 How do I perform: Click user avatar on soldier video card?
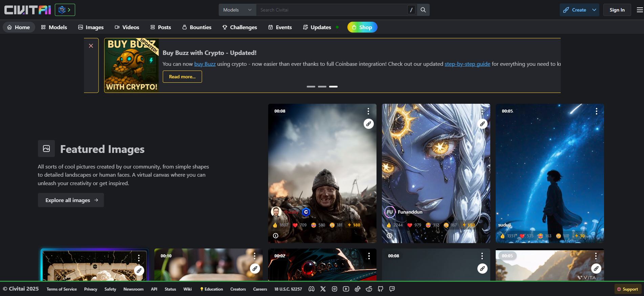(x=276, y=212)
